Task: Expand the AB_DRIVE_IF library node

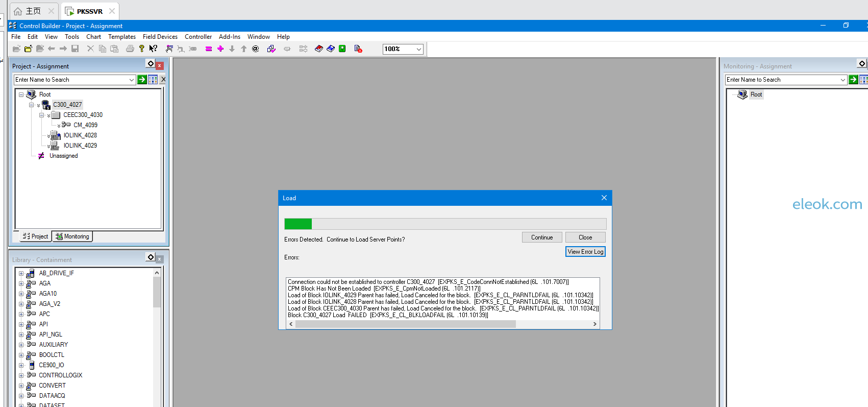Action: click(21, 273)
